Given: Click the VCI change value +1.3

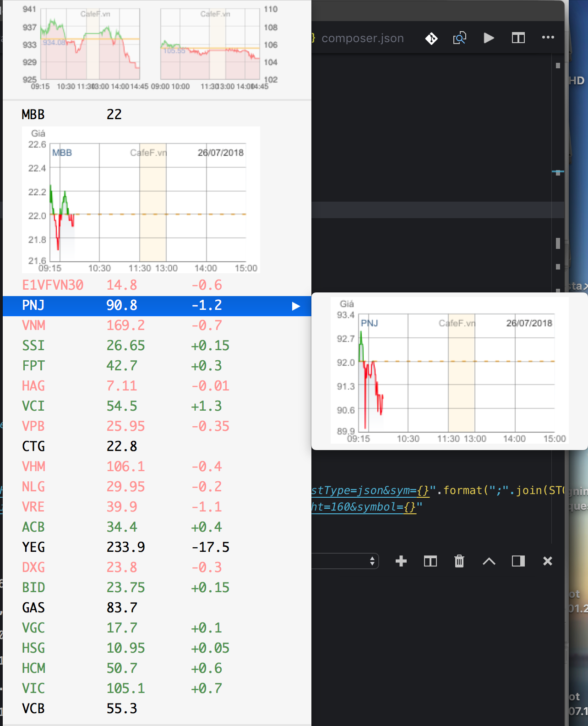Looking at the screenshot, I should click(x=207, y=407).
